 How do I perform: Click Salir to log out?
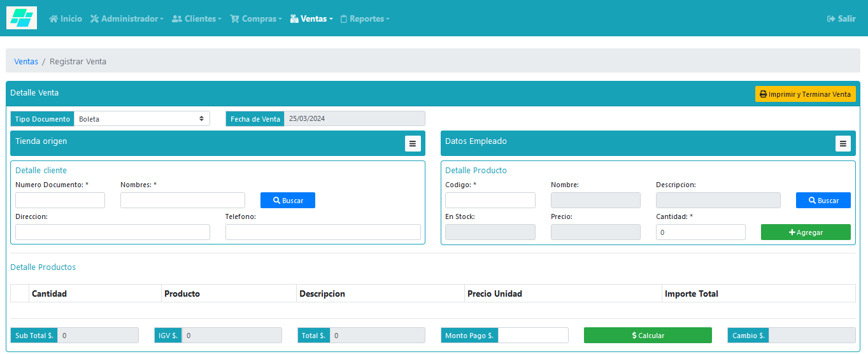click(x=841, y=19)
